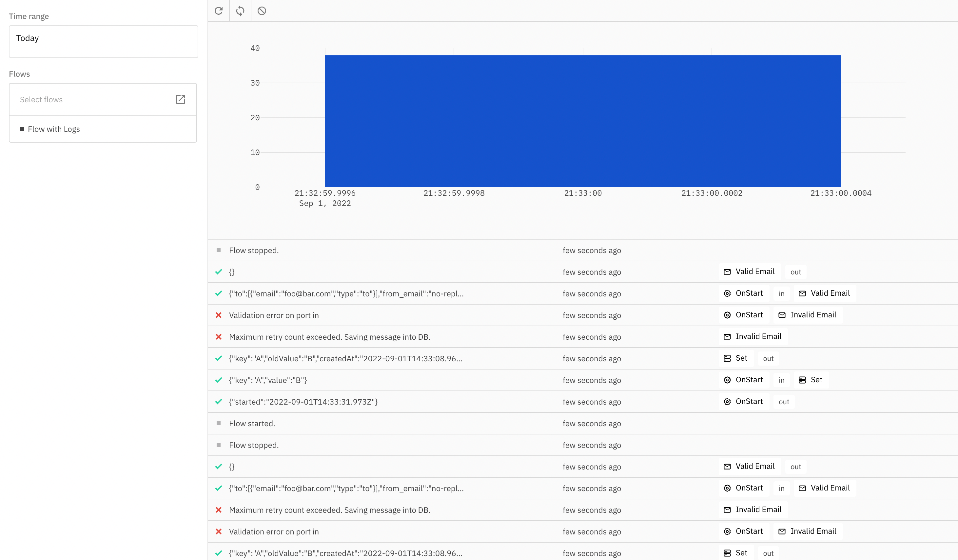Click the clear logs circle-slash icon
Screen dimensions: 958x560
coord(262,10)
